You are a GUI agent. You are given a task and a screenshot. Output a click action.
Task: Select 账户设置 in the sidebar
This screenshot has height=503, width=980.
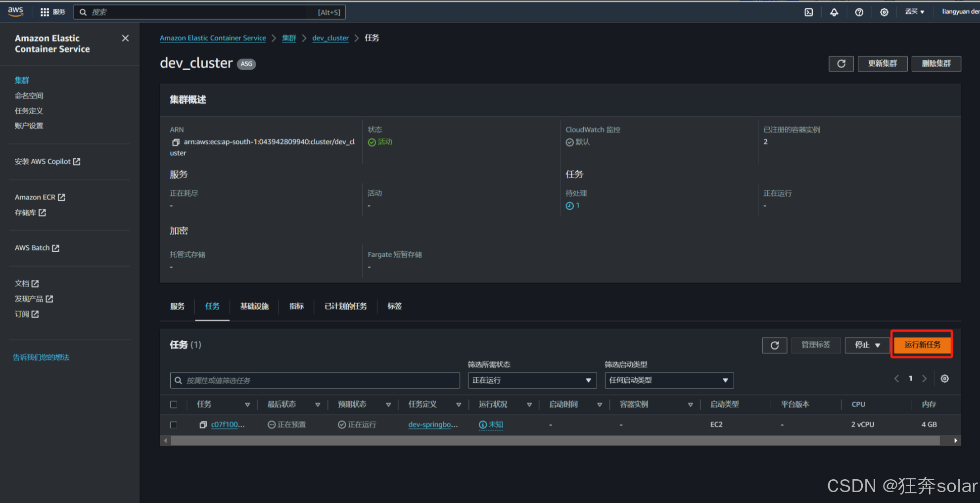click(x=29, y=126)
